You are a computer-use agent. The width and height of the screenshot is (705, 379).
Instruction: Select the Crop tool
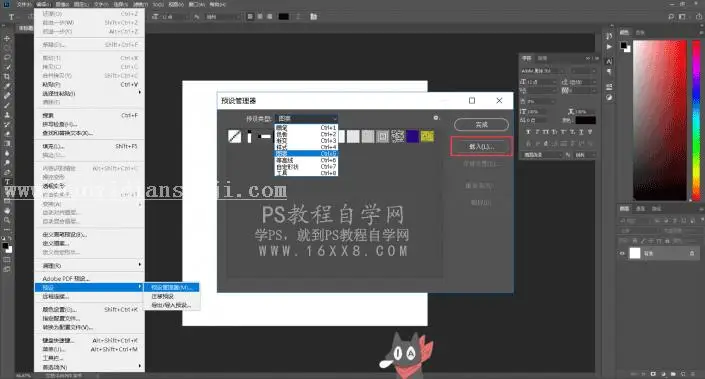point(7,76)
